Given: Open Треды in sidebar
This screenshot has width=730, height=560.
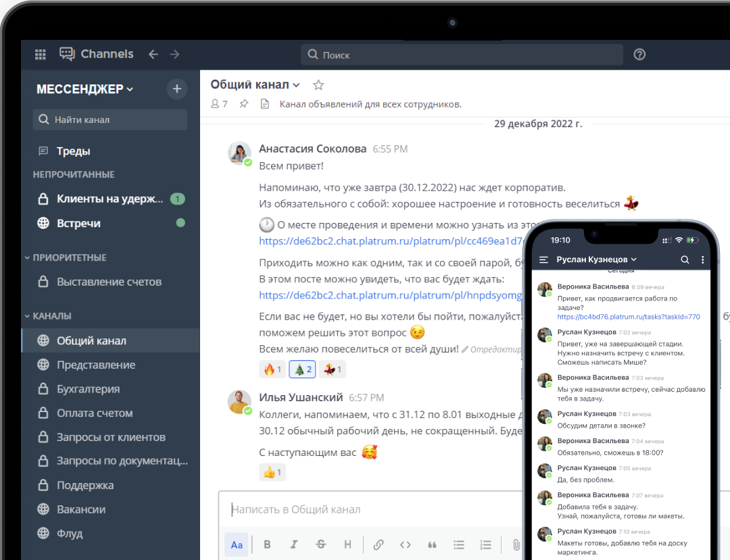Looking at the screenshot, I should click(111, 151).
